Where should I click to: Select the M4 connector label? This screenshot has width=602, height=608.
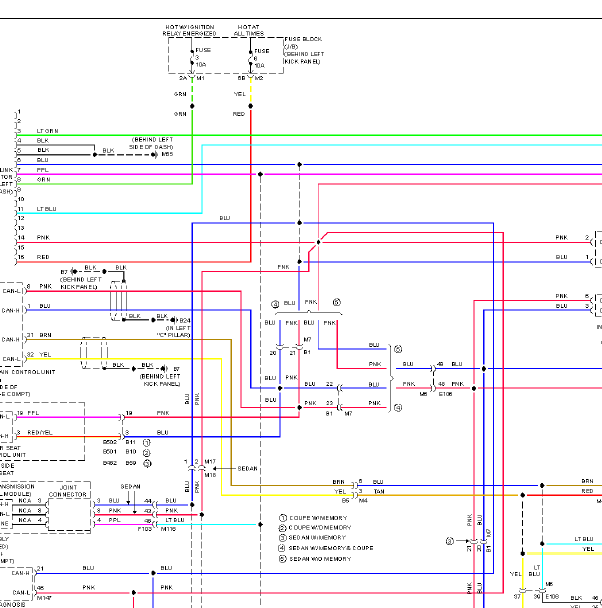click(x=364, y=501)
